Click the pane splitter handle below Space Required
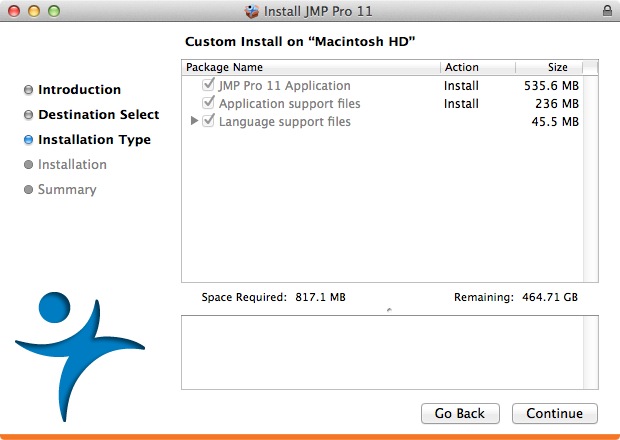Image resolution: width=620 pixels, height=440 pixels. (389, 310)
